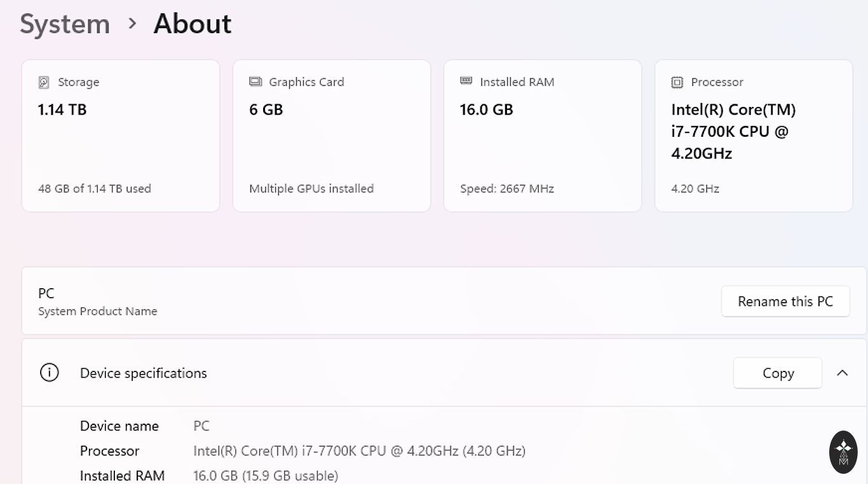Click the Processor value in specifications list
The width and height of the screenshot is (868, 484).
pos(359,451)
